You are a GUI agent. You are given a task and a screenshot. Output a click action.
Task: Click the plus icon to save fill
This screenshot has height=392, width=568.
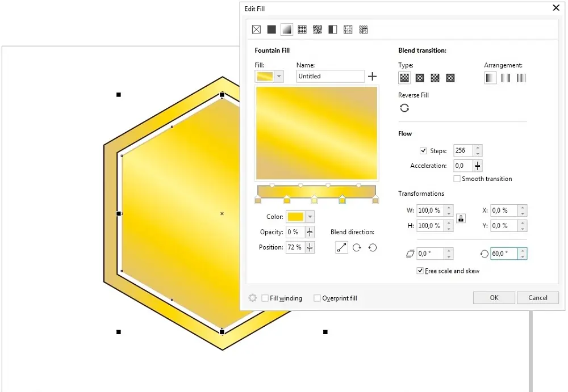pyautogui.click(x=372, y=77)
